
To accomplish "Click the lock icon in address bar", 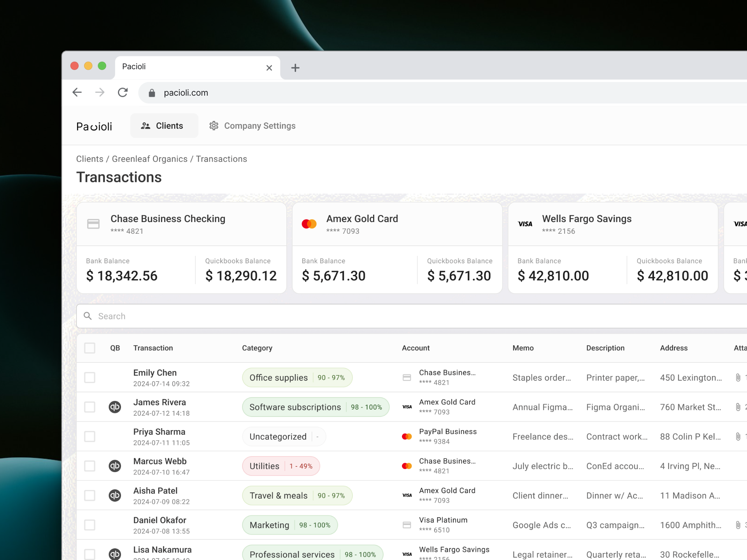I will click(x=152, y=93).
